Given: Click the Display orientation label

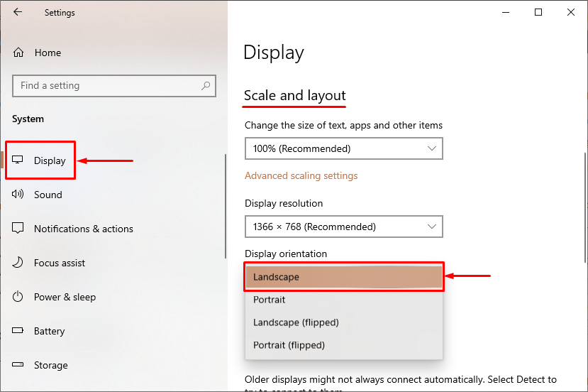Looking at the screenshot, I should pos(286,254).
